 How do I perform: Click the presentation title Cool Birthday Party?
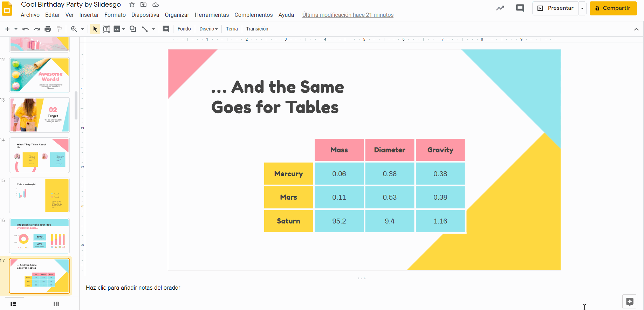click(x=71, y=5)
